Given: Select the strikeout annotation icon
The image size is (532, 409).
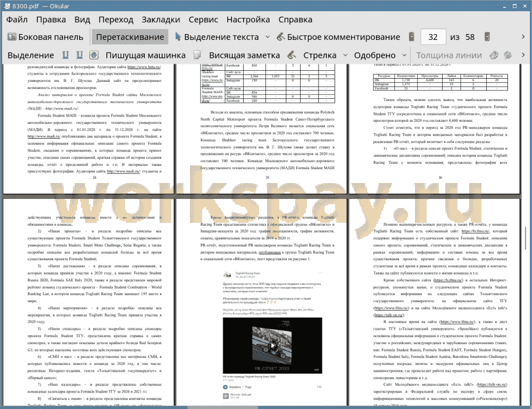Looking at the screenshot, I should (94, 55).
